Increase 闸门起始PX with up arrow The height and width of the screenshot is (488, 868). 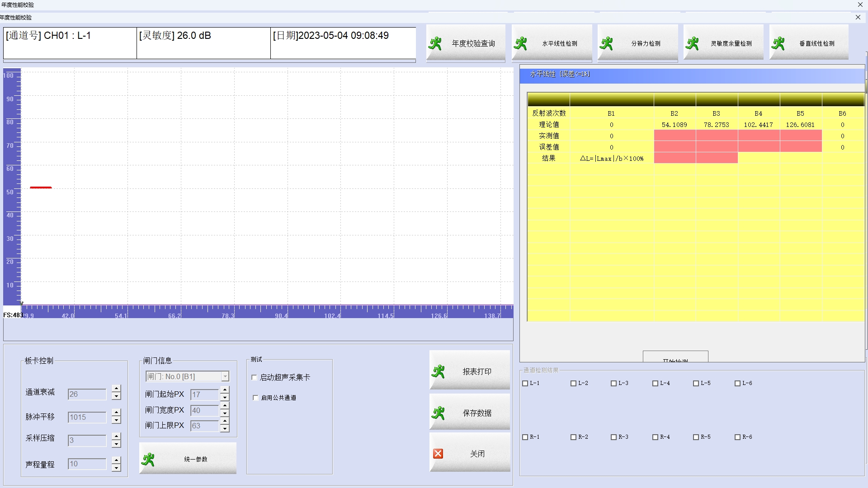(x=225, y=389)
